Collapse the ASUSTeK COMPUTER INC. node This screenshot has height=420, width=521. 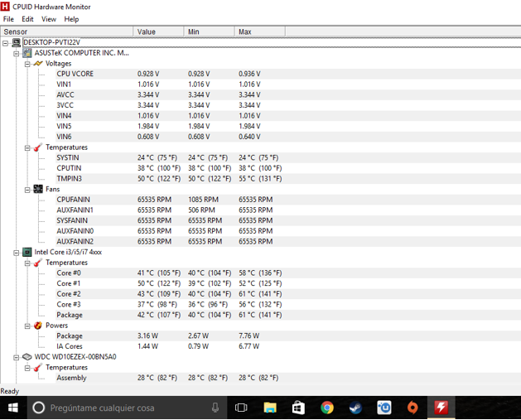[16, 54]
